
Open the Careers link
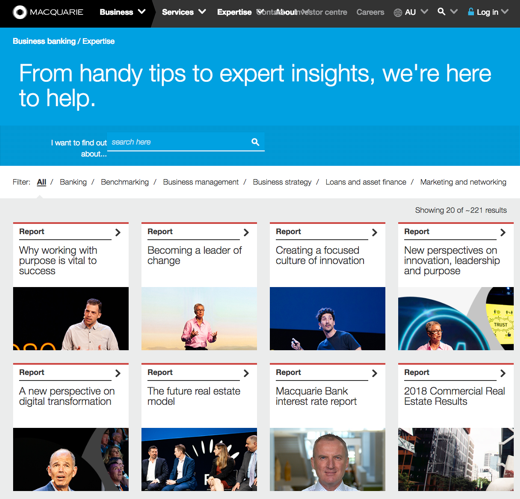370,12
